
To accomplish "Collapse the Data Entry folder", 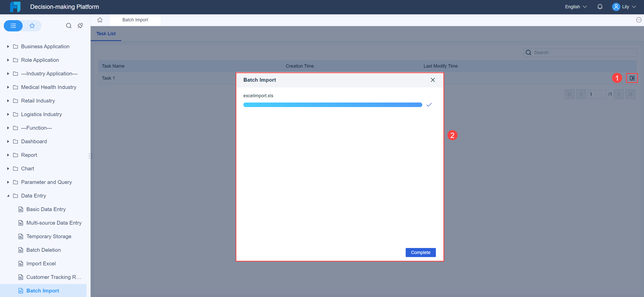I will click(8, 195).
